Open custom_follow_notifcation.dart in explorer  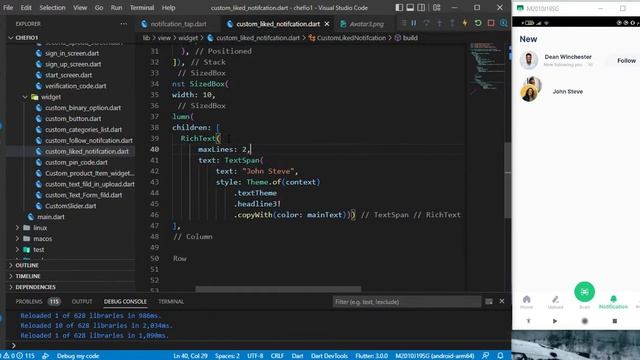click(x=89, y=140)
